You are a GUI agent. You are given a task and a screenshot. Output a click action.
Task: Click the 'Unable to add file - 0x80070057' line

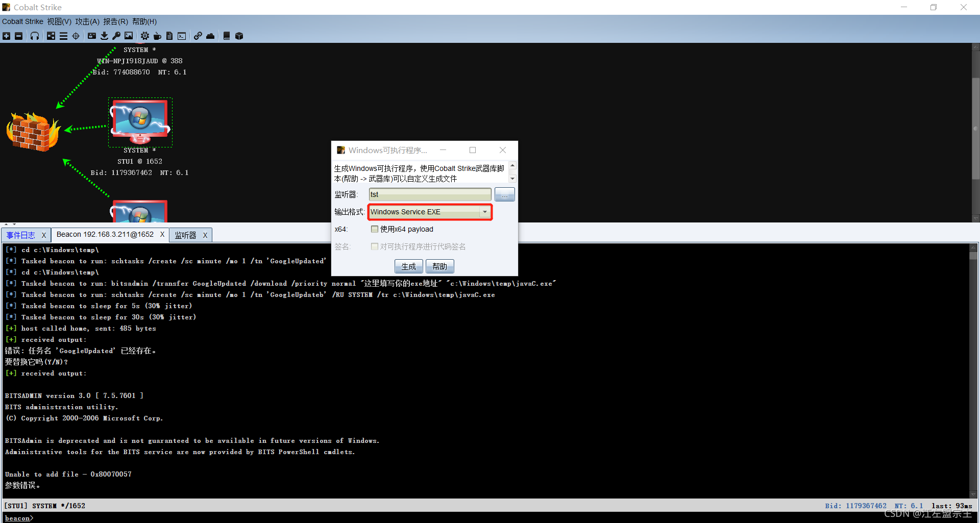68,474
